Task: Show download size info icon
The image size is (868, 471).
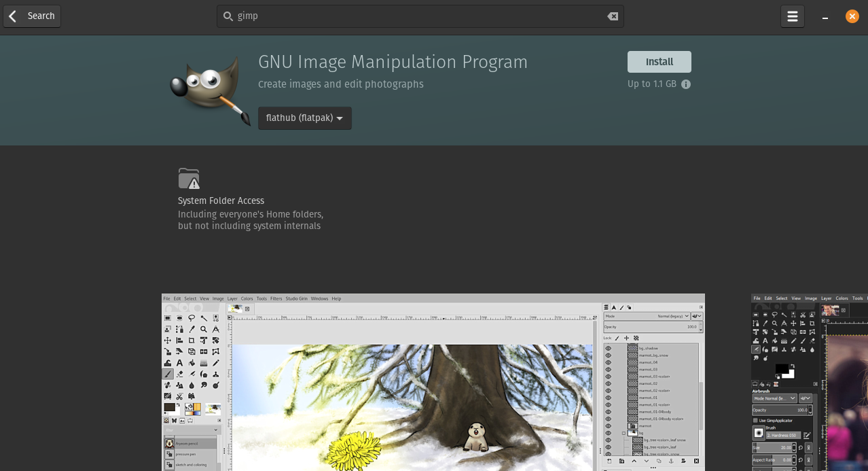Action: [686, 84]
